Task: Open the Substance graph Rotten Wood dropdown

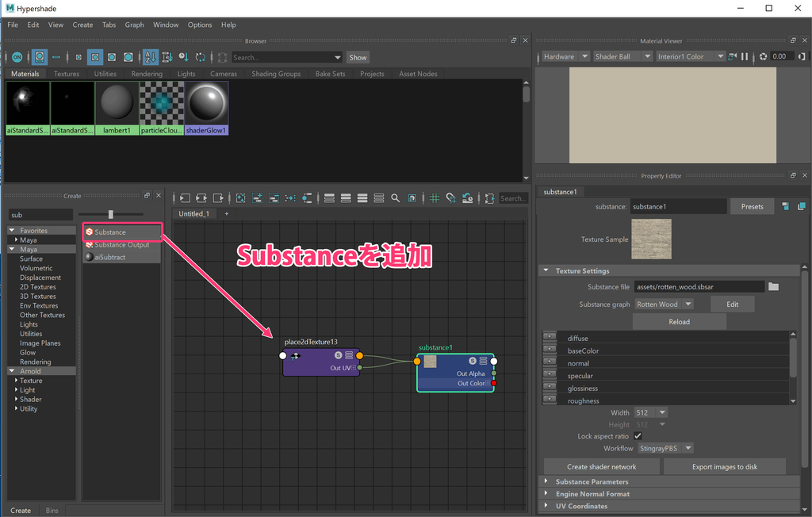Action: coord(664,304)
